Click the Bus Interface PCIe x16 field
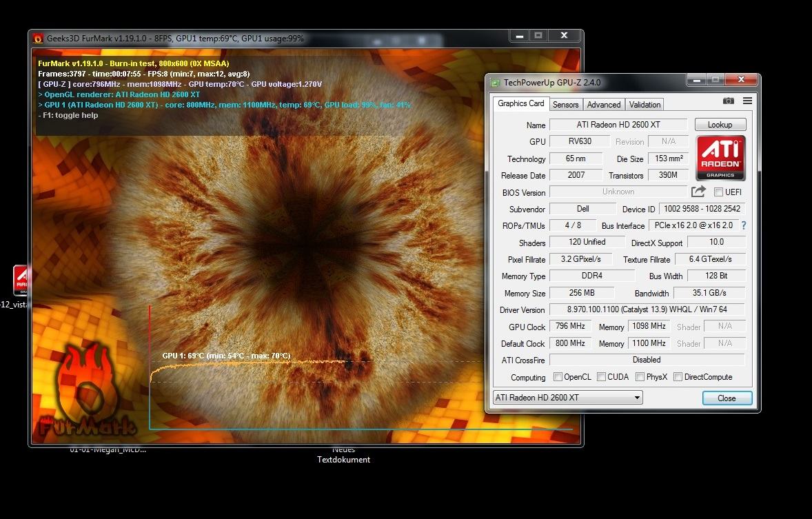The image size is (812, 519). pos(693,225)
